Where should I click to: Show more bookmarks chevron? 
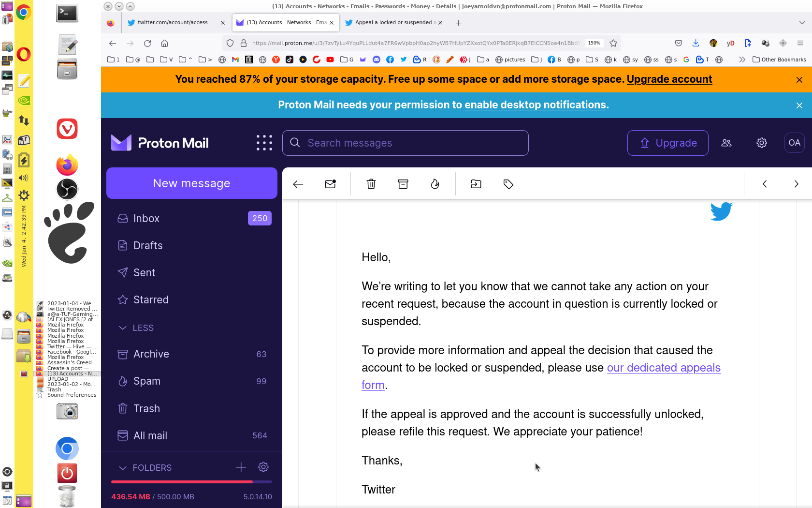(x=742, y=60)
